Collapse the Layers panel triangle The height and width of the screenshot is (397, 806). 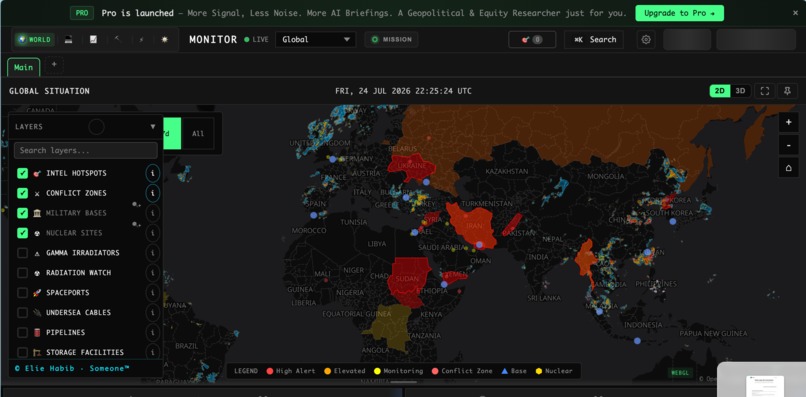pos(153,127)
